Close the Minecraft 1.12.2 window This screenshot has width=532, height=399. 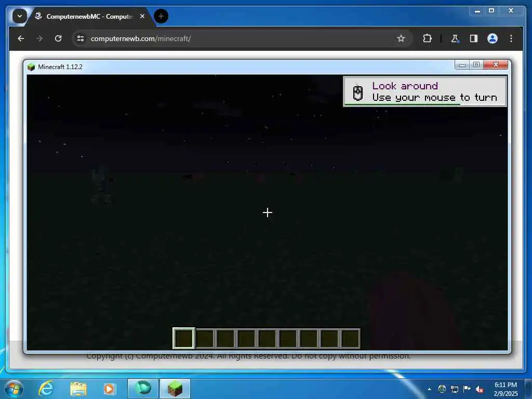(x=496, y=64)
